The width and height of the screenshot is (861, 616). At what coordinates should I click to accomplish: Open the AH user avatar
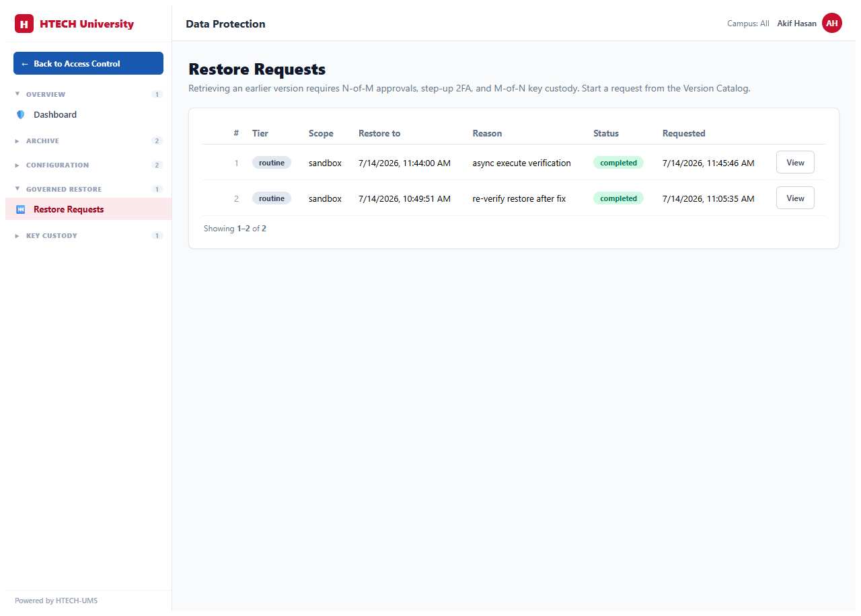point(832,24)
